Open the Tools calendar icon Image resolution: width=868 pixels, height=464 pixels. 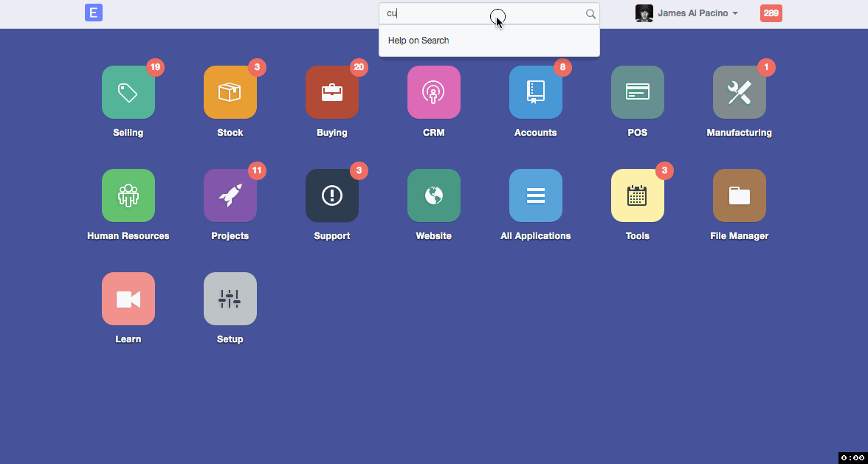click(638, 196)
